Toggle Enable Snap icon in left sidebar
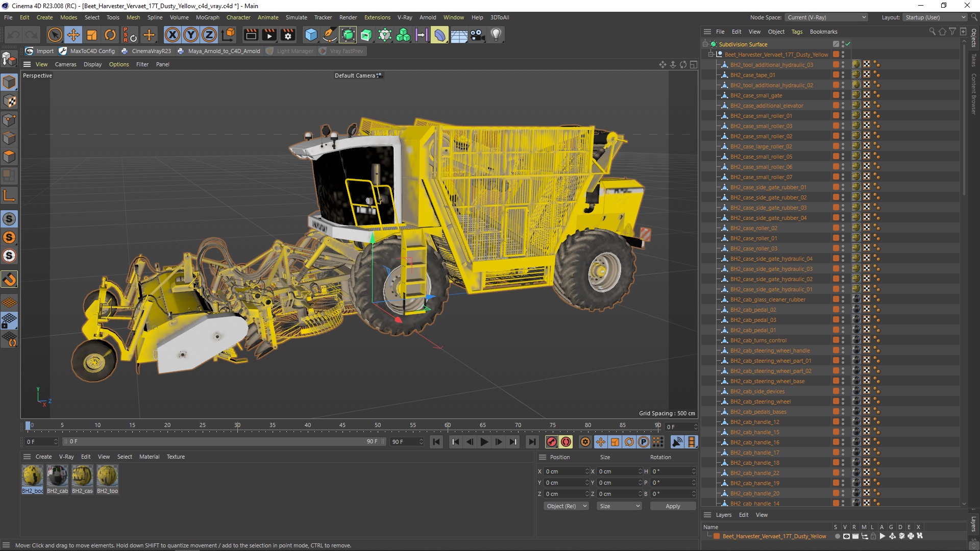The image size is (980, 551). [x=9, y=279]
